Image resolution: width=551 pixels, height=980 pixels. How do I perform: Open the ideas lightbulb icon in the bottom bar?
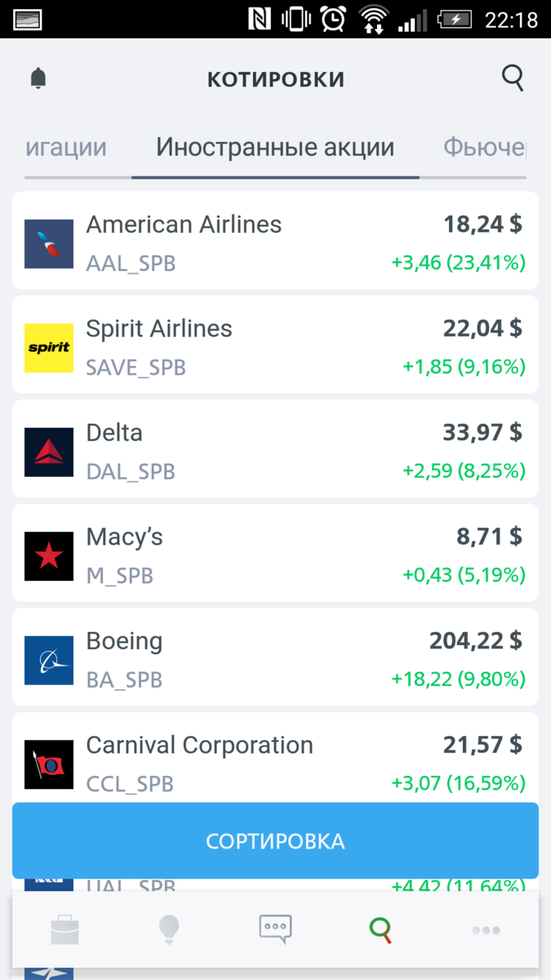click(x=169, y=929)
